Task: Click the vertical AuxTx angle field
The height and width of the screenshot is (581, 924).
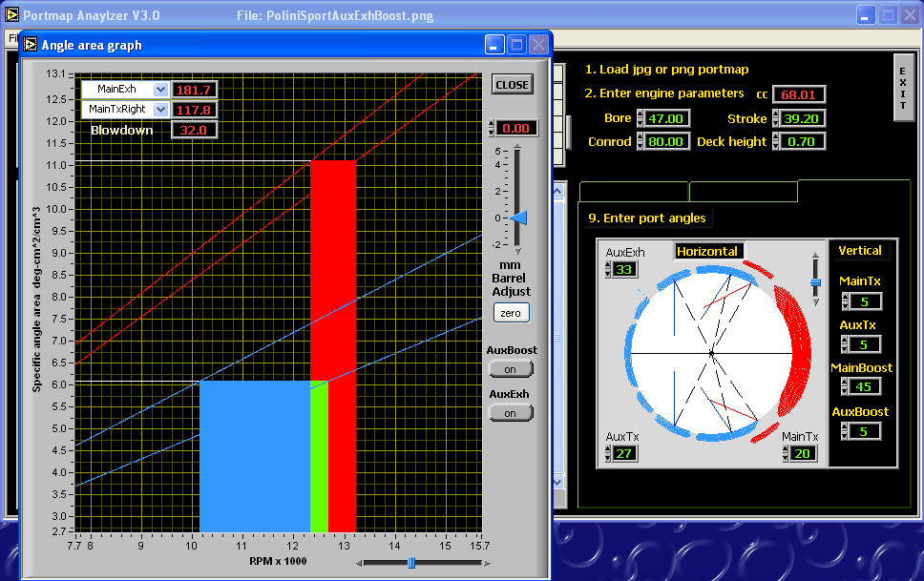Action: point(864,344)
